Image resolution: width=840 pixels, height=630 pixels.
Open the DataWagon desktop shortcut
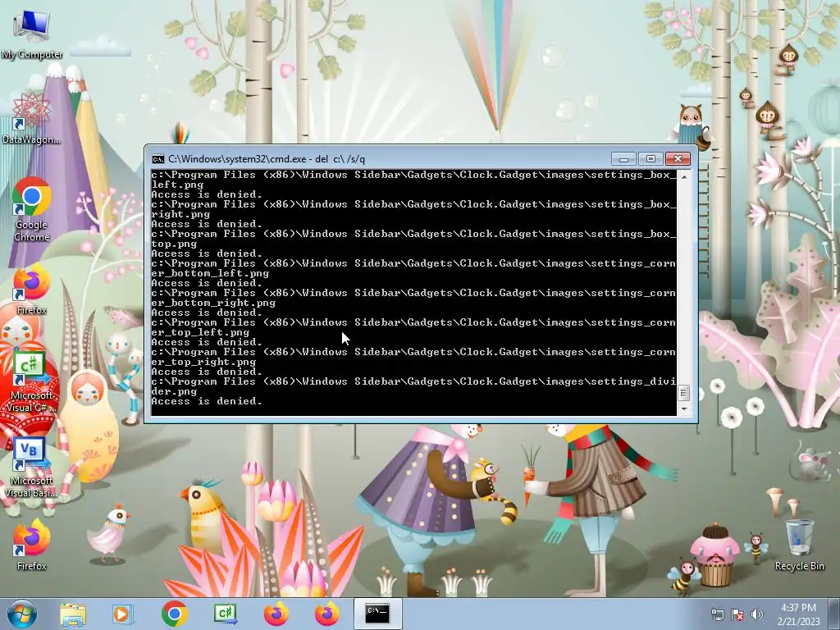coord(32,119)
